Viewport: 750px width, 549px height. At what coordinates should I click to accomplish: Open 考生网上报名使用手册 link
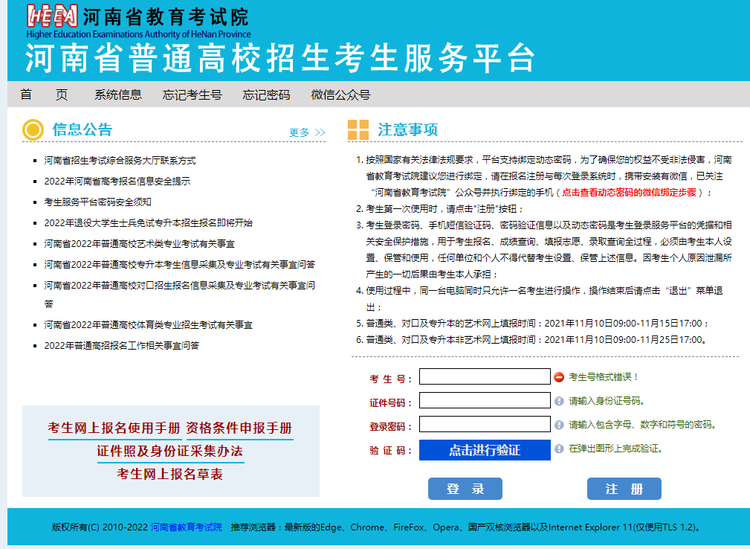click(114, 428)
